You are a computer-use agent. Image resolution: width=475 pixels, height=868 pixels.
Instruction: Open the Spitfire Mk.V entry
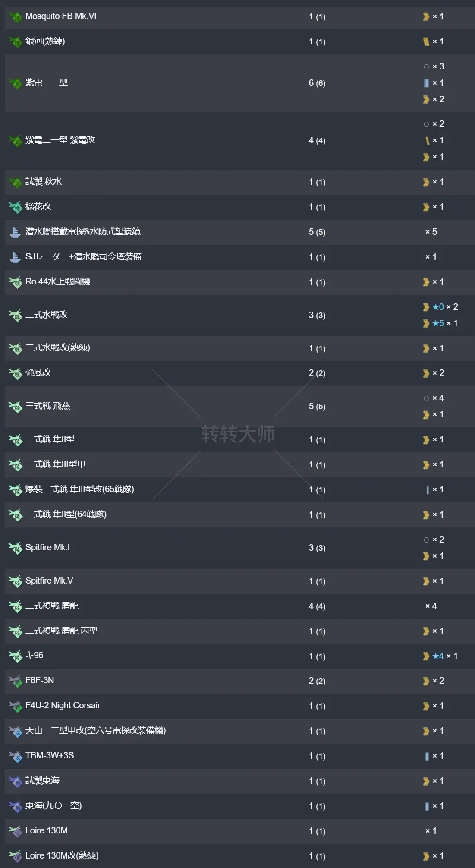coord(49,581)
